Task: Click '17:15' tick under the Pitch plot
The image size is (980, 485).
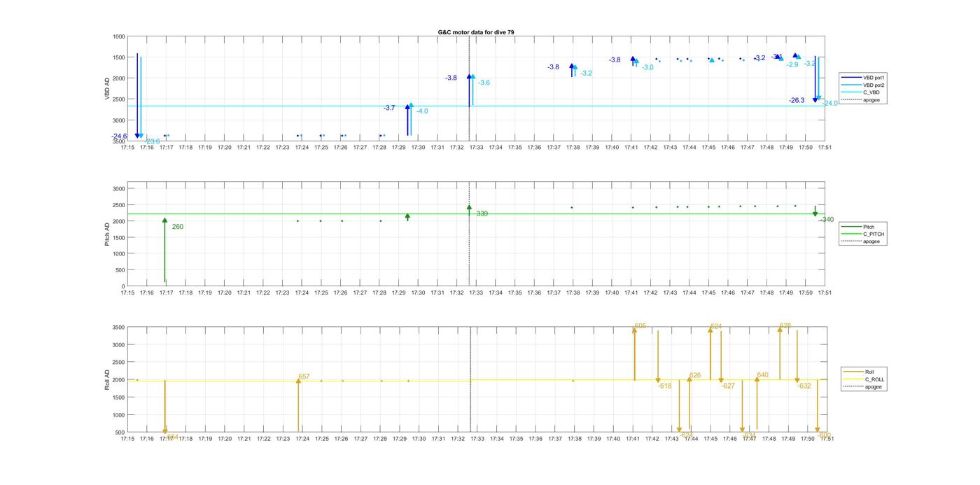Action: pyautogui.click(x=127, y=293)
